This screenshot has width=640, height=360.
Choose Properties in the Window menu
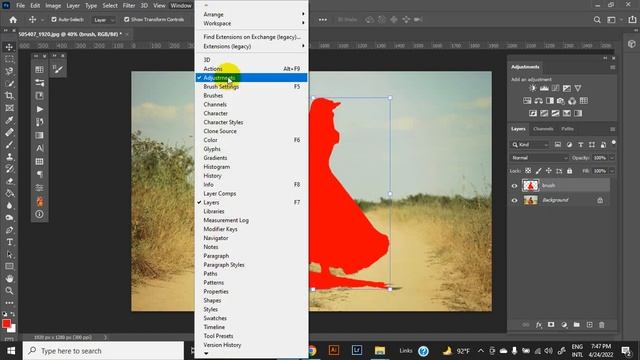point(251,291)
